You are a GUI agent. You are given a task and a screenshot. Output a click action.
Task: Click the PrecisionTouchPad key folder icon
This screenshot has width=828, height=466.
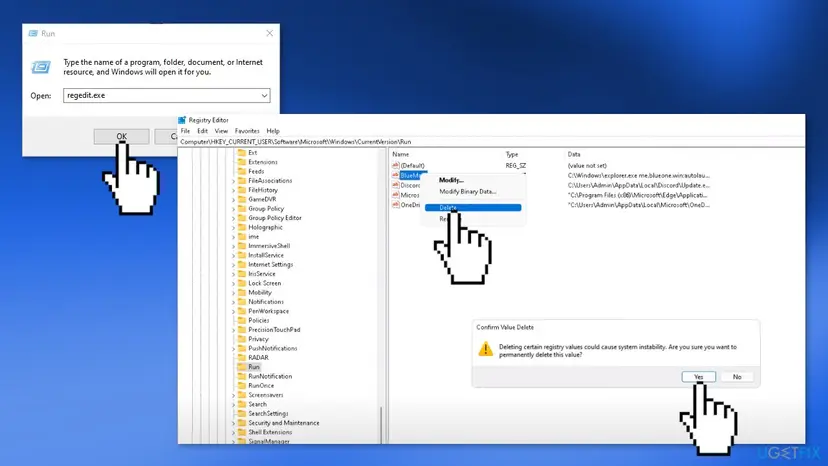pos(242,330)
